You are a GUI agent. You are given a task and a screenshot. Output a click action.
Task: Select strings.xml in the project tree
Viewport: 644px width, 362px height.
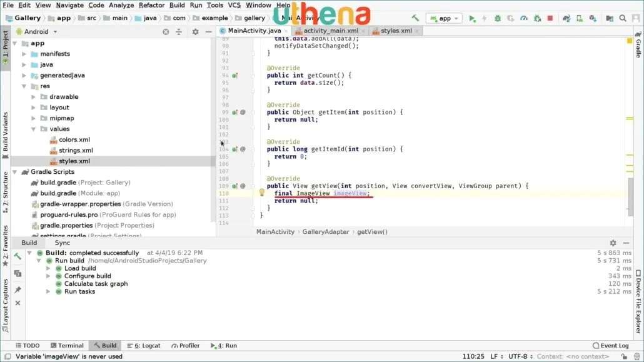(x=76, y=151)
